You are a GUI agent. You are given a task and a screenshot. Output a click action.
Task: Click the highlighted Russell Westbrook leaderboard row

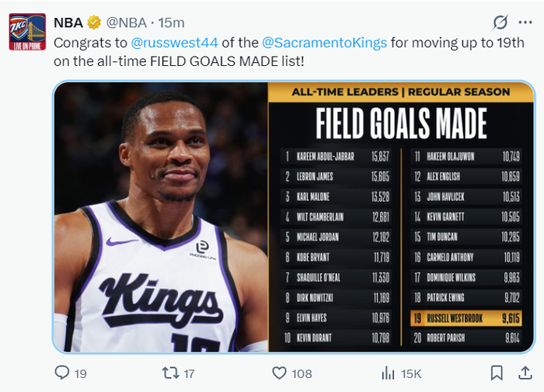point(466,317)
